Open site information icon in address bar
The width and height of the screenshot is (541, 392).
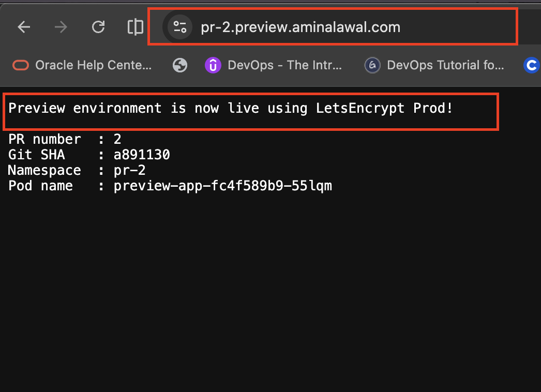[180, 27]
